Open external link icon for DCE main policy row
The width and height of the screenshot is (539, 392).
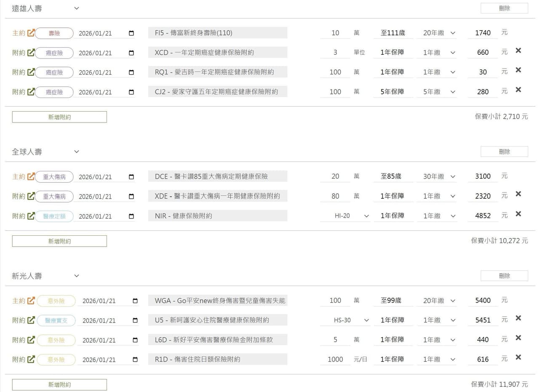point(31,176)
